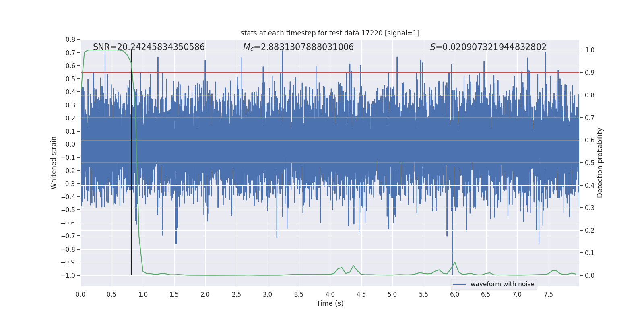
Task: Click the −0.7 tick on the Whitened strain axis
Action: pos(68,236)
